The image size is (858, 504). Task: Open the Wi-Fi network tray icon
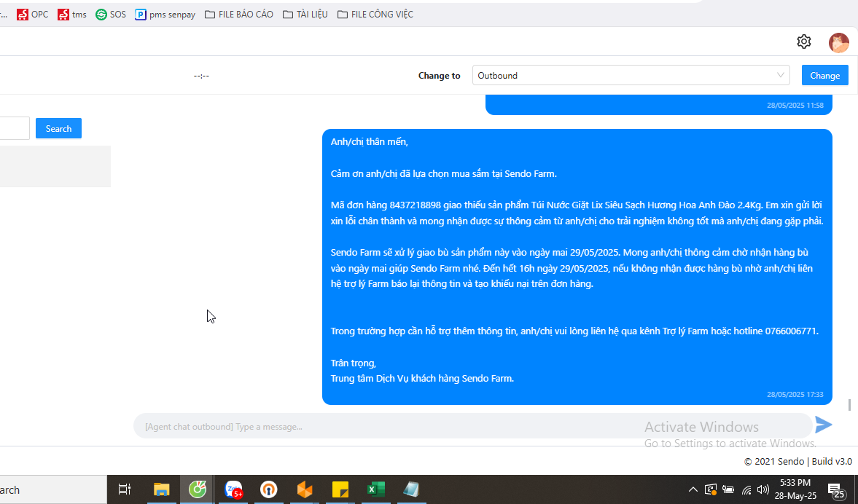(x=746, y=489)
